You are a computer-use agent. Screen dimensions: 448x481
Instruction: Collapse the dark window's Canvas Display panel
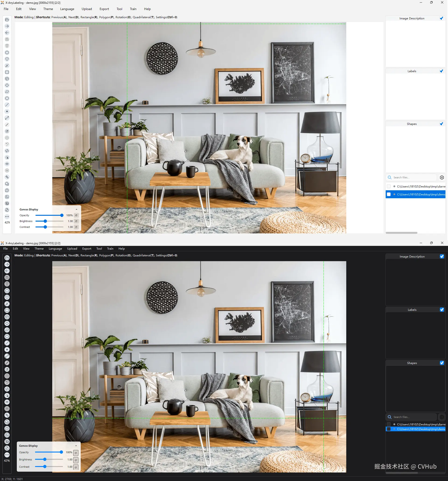pyautogui.click(x=76, y=446)
